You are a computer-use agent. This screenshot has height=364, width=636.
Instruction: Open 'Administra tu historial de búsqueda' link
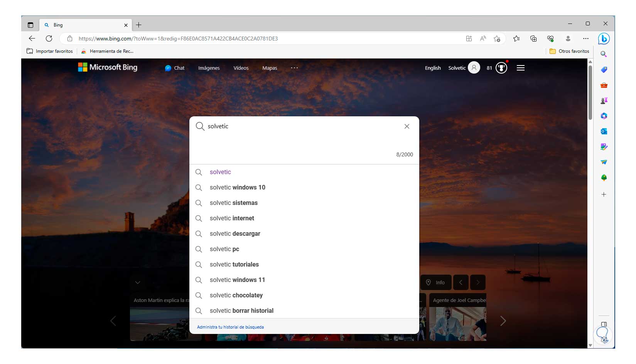(x=230, y=327)
